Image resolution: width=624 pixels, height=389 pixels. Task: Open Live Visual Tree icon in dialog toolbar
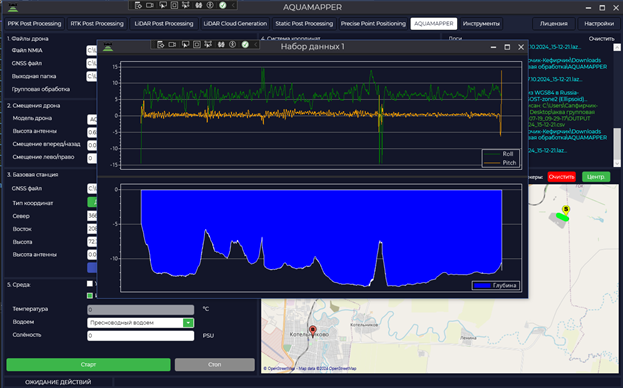(x=160, y=45)
